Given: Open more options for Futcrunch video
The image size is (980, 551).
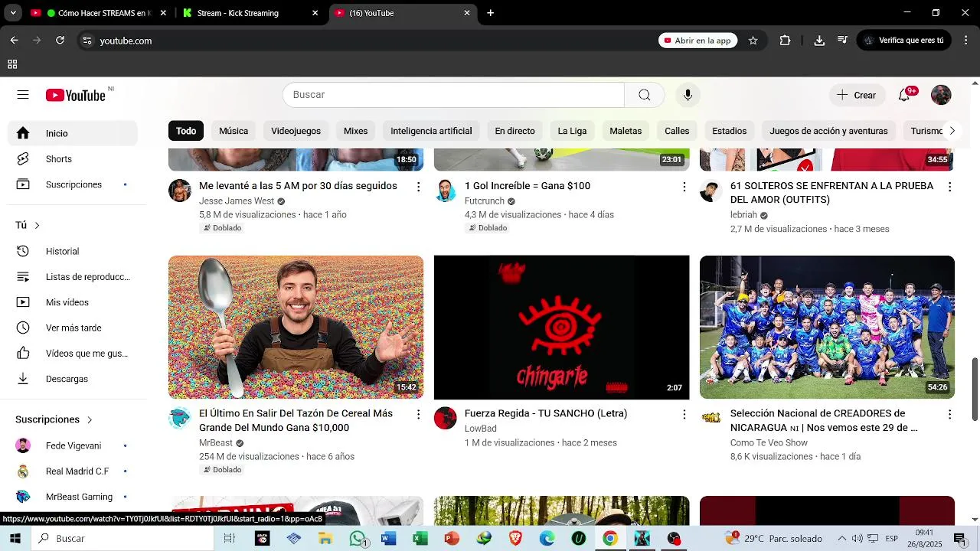Looking at the screenshot, I should coord(684,187).
